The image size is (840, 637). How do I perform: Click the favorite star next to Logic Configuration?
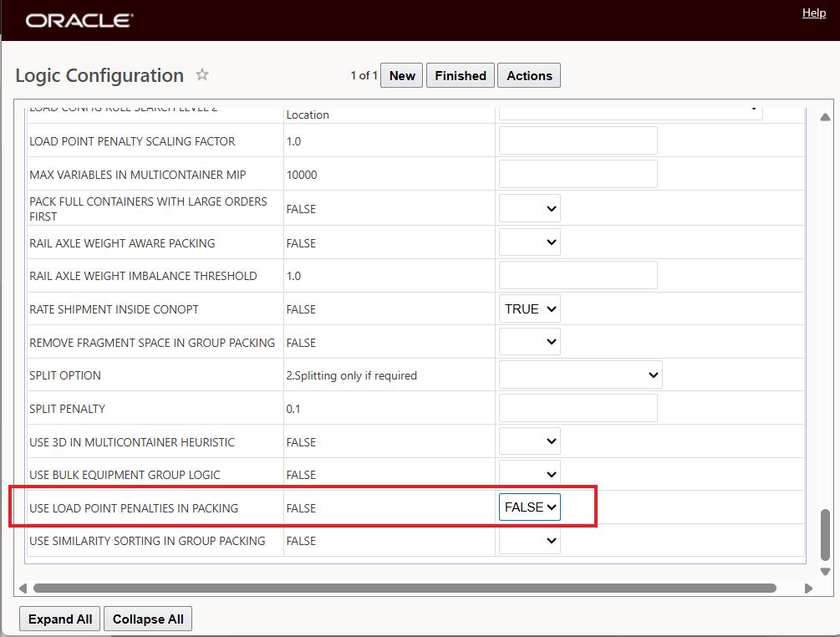point(201,75)
